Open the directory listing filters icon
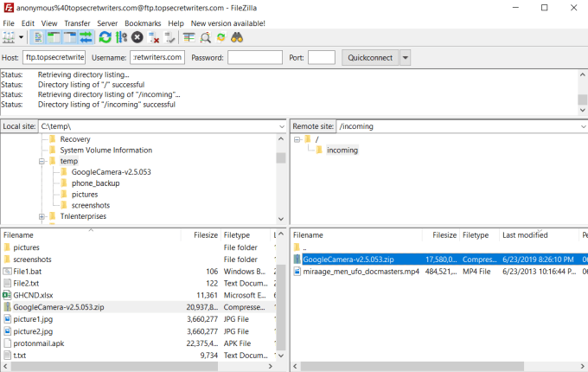Screen dimensions: 588x372 pos(189,37)
